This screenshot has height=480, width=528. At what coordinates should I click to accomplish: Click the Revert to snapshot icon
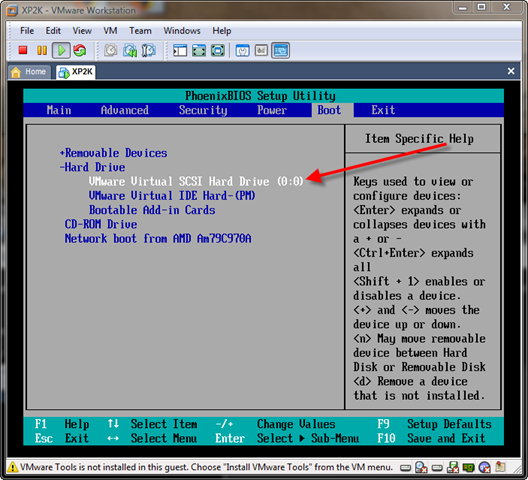coord(130,51)
